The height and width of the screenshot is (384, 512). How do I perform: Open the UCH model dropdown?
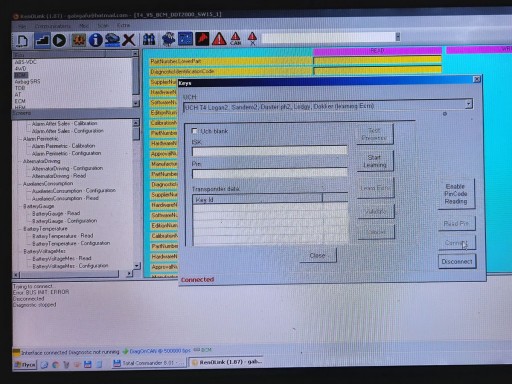click(469, 104)
